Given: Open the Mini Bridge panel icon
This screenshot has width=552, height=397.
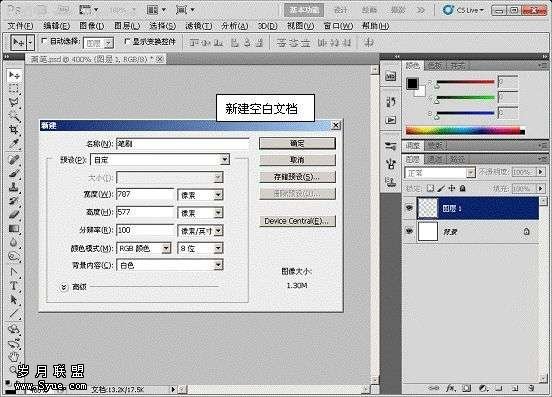Looking at the screenshot, I should (x=390, y=76).
